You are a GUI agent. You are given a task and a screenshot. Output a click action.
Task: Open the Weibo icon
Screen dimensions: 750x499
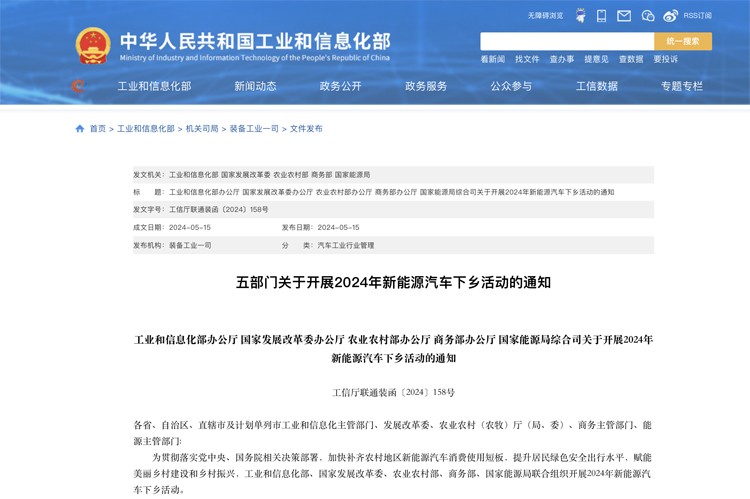670,16
